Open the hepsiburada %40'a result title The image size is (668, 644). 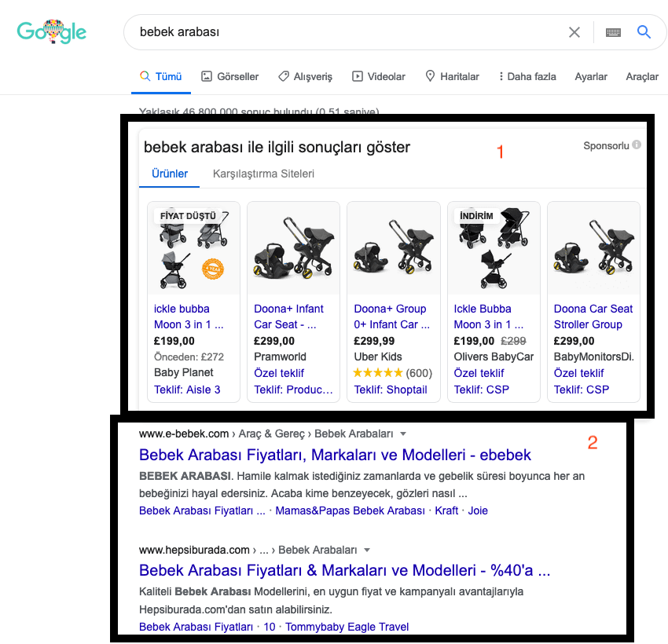coord(344,570)
